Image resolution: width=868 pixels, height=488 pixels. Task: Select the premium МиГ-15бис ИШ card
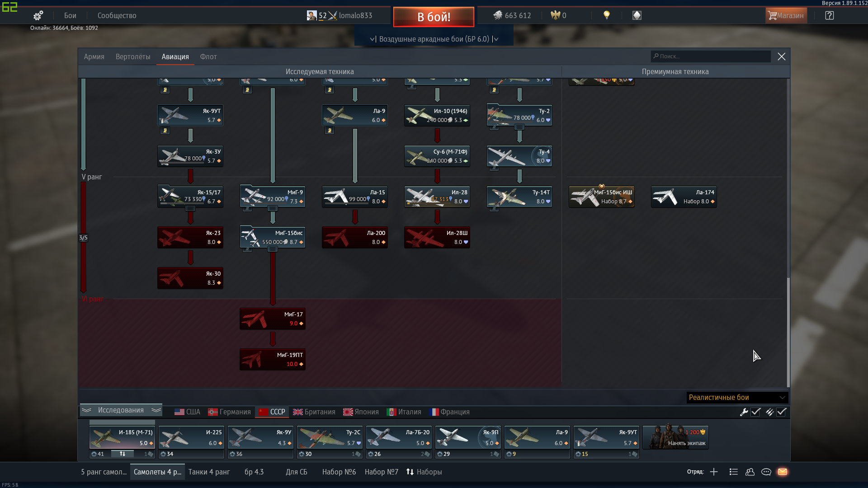(602, 197)
